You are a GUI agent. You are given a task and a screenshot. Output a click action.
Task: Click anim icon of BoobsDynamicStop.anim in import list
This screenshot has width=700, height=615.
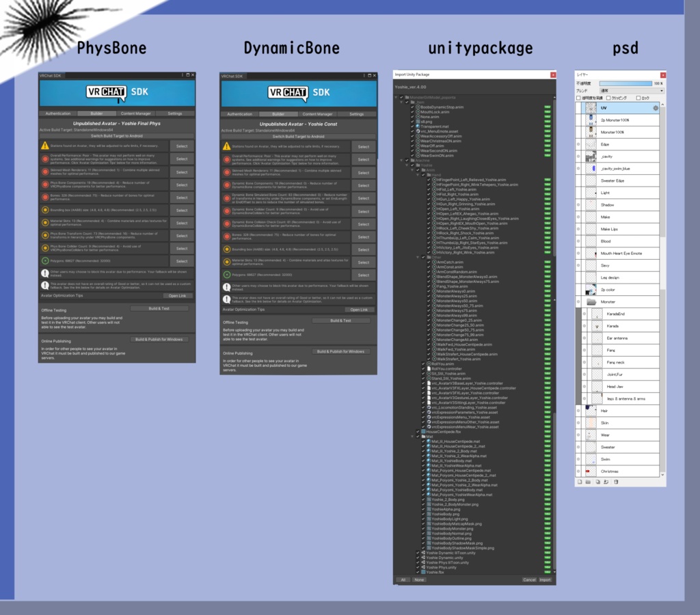coord(418,107)
